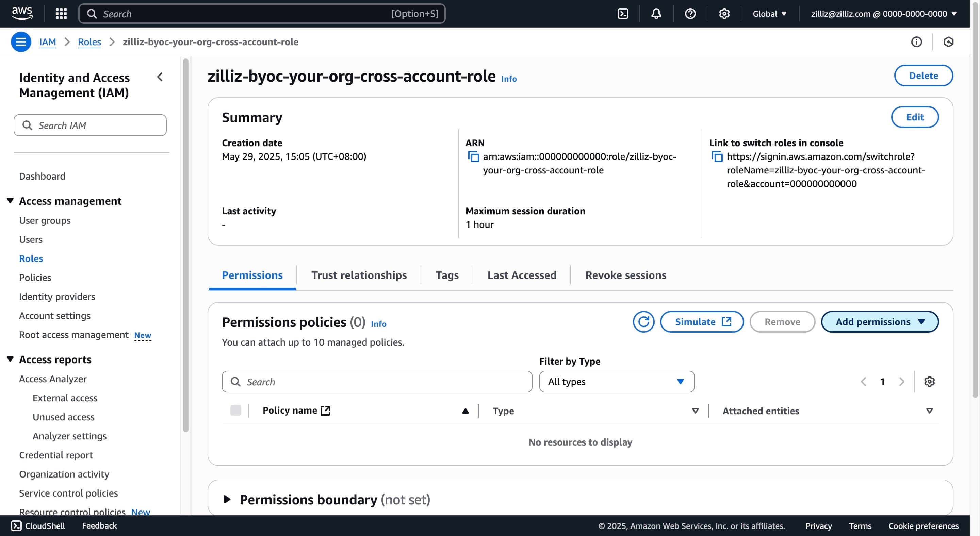Open Unused access in sidebar
This screenshot has width=980, height=536.
(64, 417)
